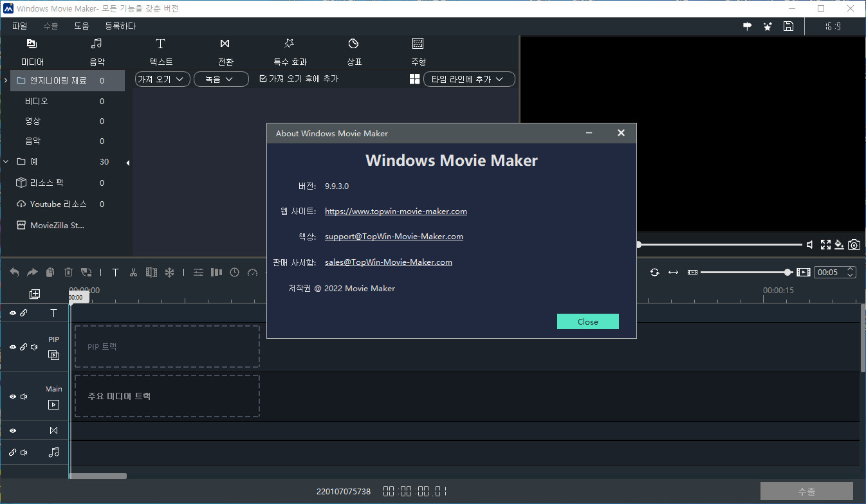
Task: Click the trash delete icon
Action: (68, 273)
